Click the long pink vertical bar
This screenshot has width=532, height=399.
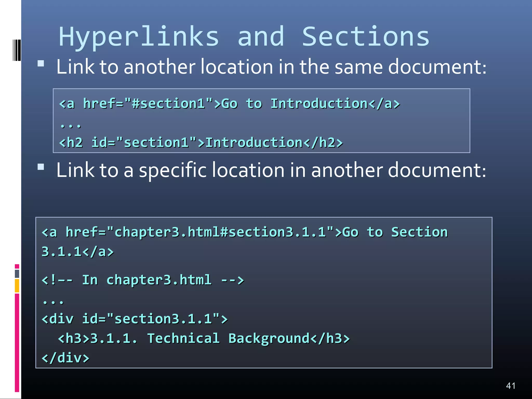click(x=17, y=342)
